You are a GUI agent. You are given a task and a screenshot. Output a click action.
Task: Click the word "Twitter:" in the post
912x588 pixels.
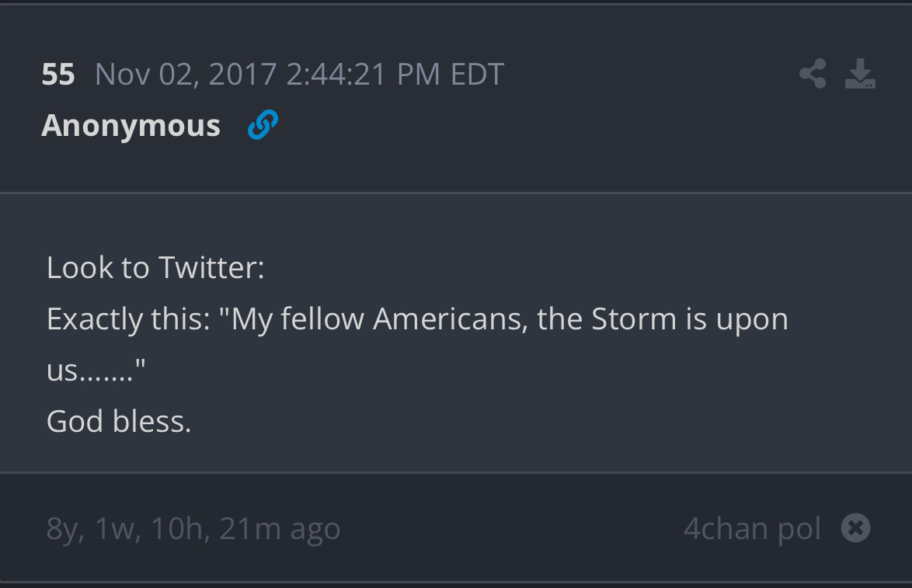pyautogui.click(x=211, y=268)
